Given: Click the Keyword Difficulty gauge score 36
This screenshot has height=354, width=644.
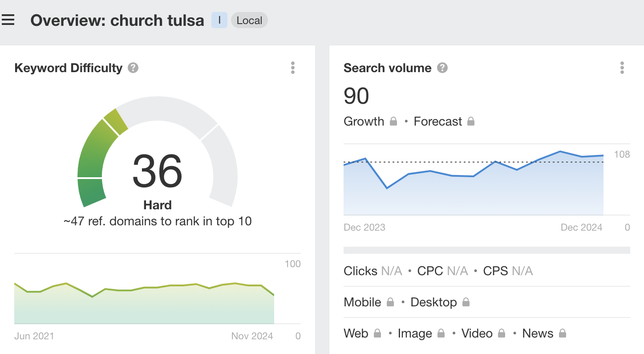Looking at the screenshot, I should coord(158,171).
